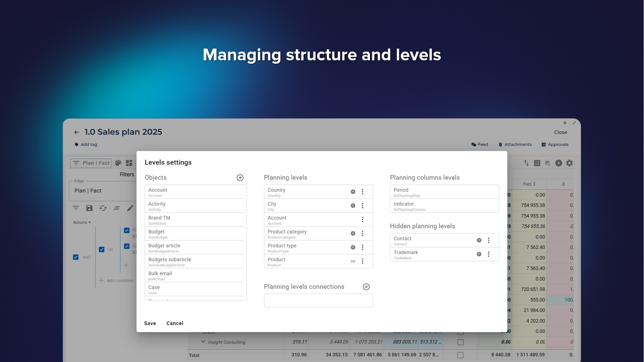The image size is (644, 362).
Task: Click the save filter floppy icon
Action: pyautogui.click(x=89, y=208)
